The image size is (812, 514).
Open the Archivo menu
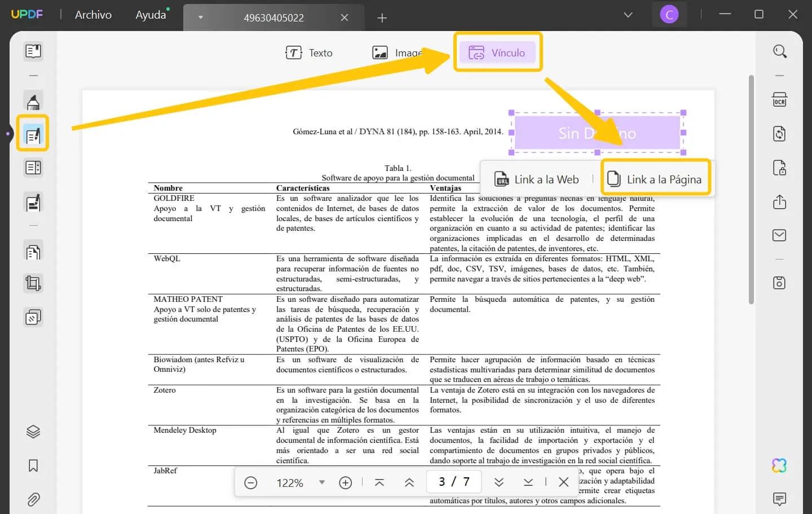(x=94, y=15)
